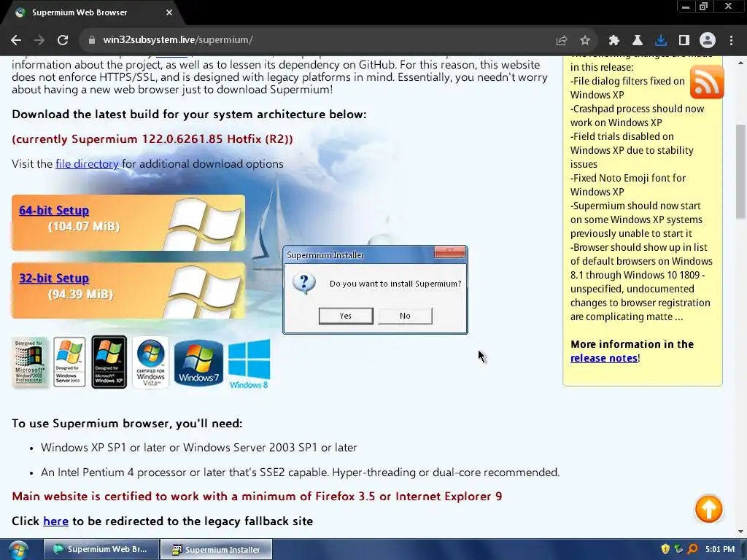Screen dimensions: 747x560
Task: Click the Windows 8 logo badge
Action: tap(249, 364)
